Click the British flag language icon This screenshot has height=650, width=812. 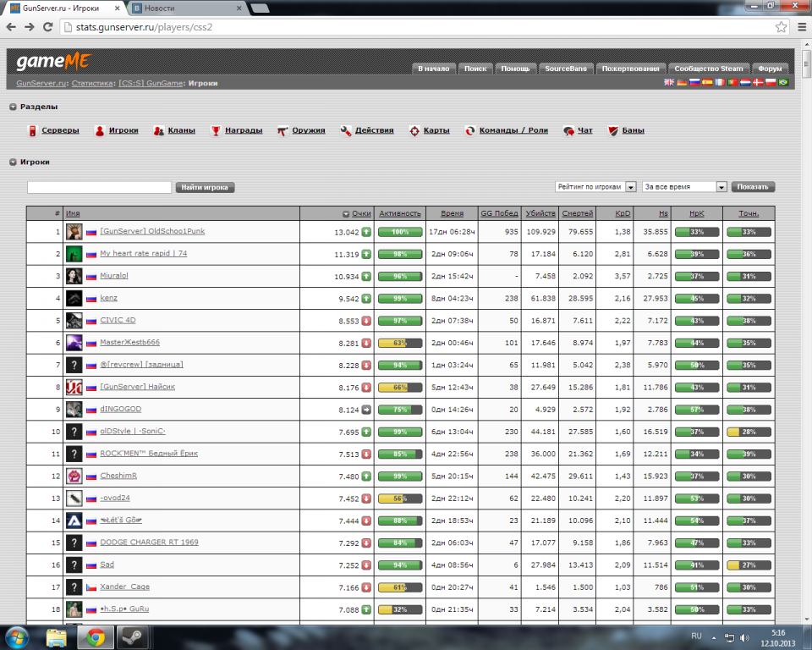click(668, 82)
